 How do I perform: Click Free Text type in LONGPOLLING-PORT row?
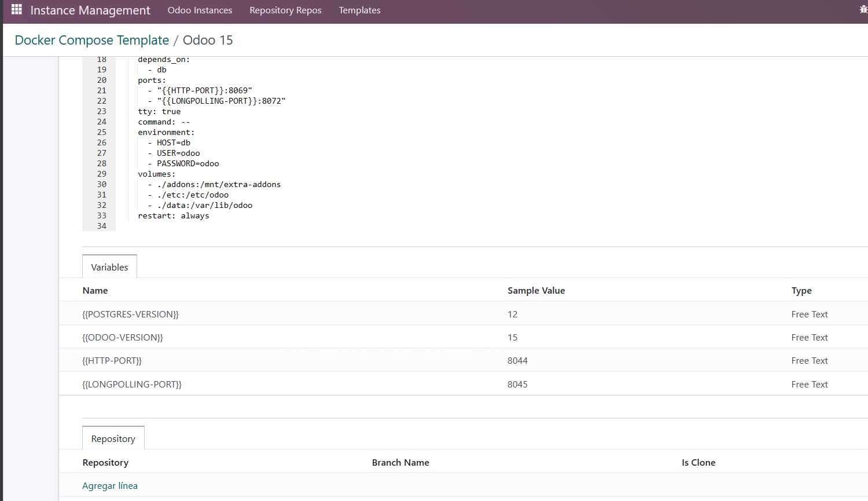click(810, 384)
